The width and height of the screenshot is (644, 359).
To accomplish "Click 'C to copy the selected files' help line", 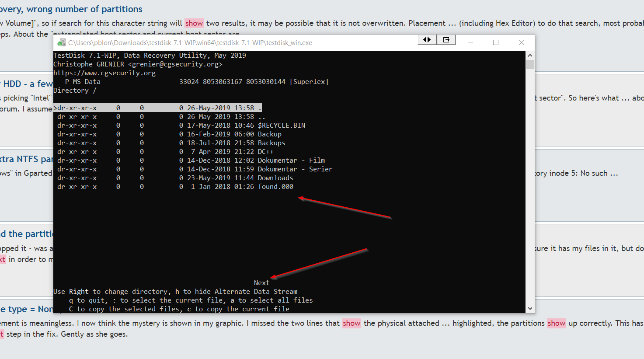I will [x=179, y=309].
